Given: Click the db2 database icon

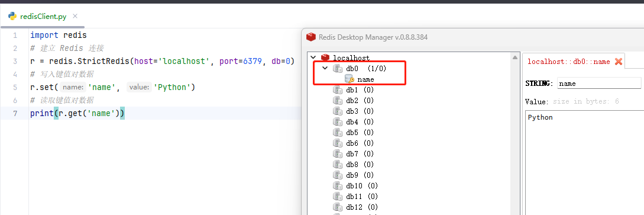Looking at the screenshot, I should (x=338, y=101).
